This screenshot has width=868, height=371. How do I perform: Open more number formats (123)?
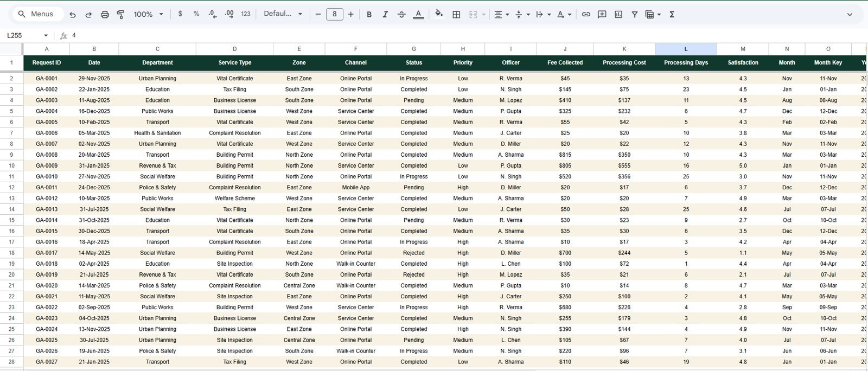(x=246, y=14)
